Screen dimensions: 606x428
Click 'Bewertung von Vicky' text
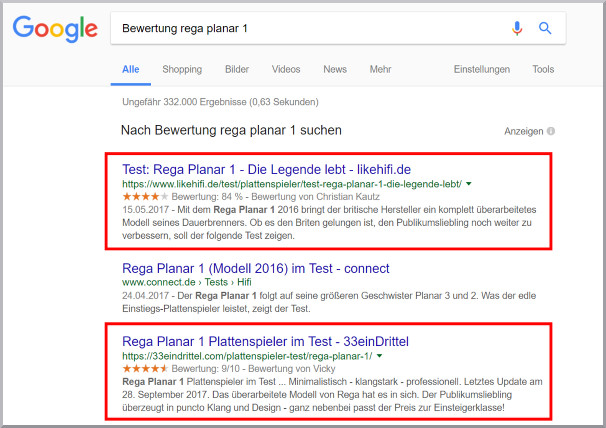click(292, 369)
